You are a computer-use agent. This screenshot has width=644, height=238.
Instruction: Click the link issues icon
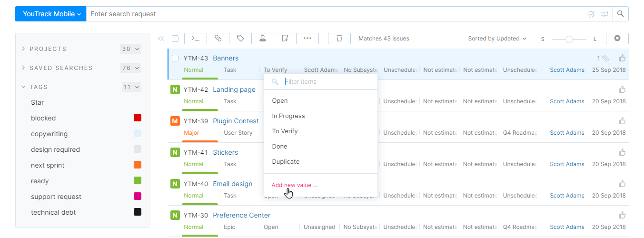[218, 39]
